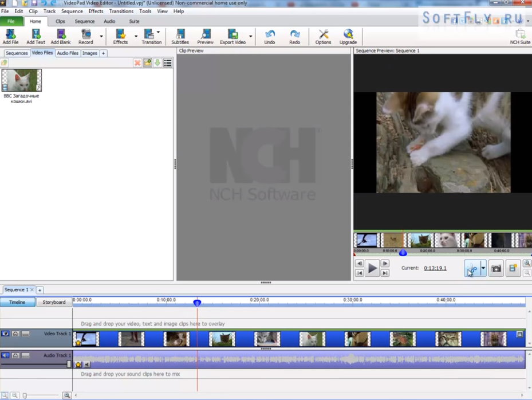
Task: Click the Upgrade icon
Action: point(348,37)
